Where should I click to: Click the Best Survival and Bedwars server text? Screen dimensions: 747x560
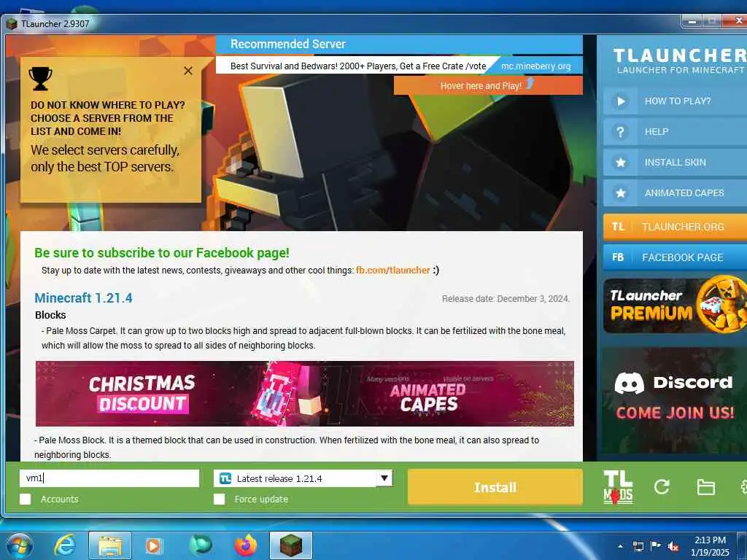click(358, 66)
